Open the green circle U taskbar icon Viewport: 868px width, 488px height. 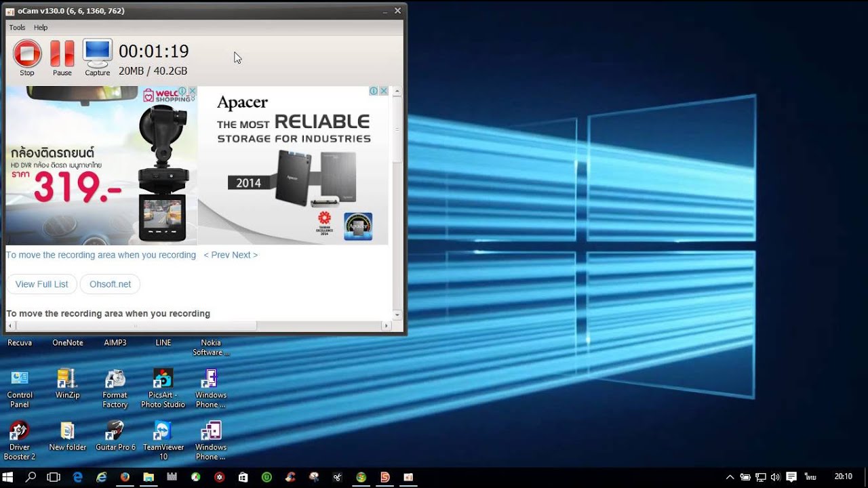tap(267, 477)
